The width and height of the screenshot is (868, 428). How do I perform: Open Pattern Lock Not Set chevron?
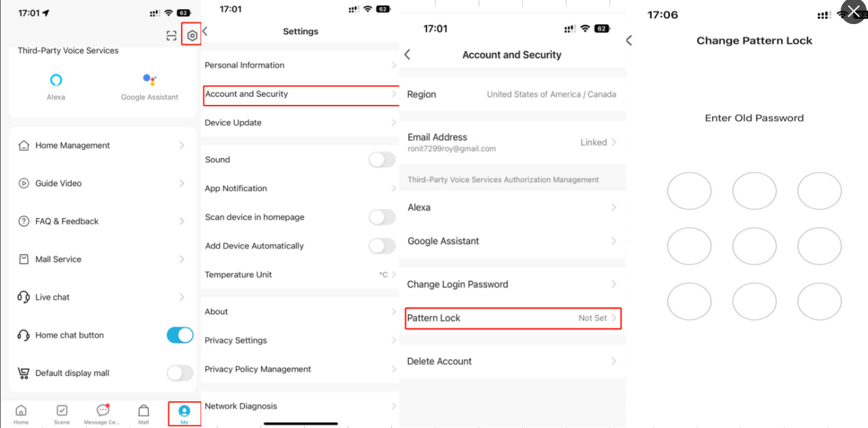tap(613, 318)
